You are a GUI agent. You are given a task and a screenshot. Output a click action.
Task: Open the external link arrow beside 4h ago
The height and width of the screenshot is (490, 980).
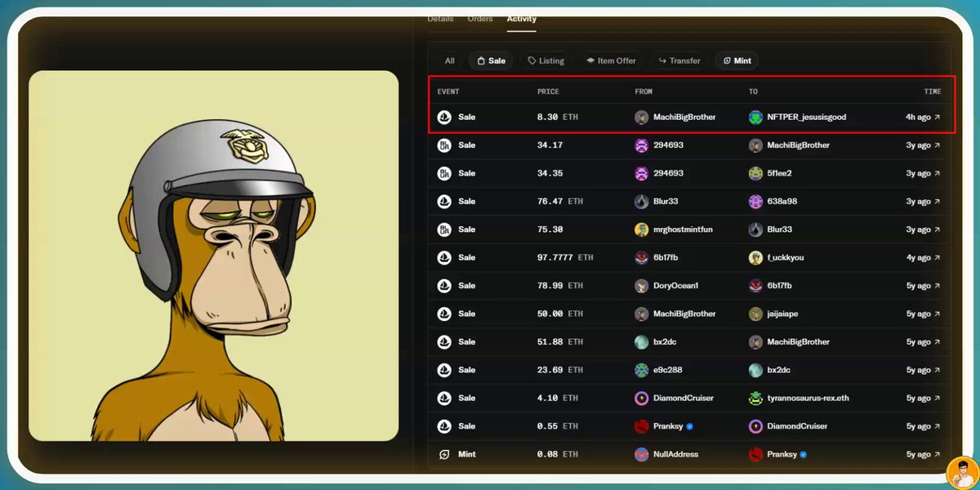pos(937,117)
